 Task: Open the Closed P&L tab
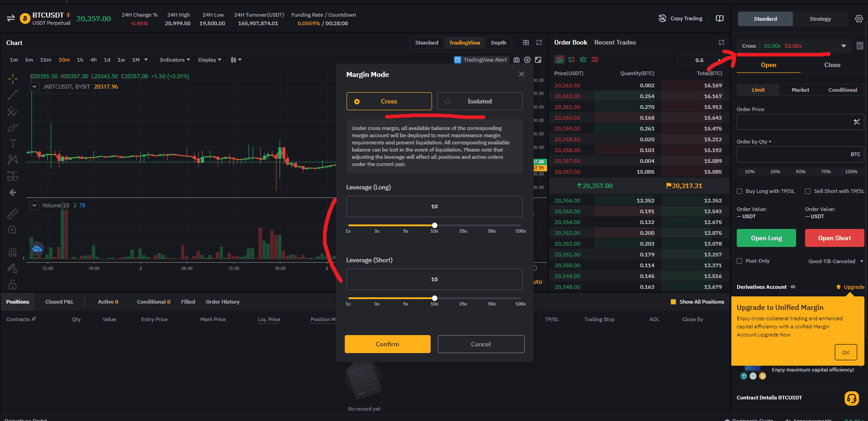click(x=59, y=302)
